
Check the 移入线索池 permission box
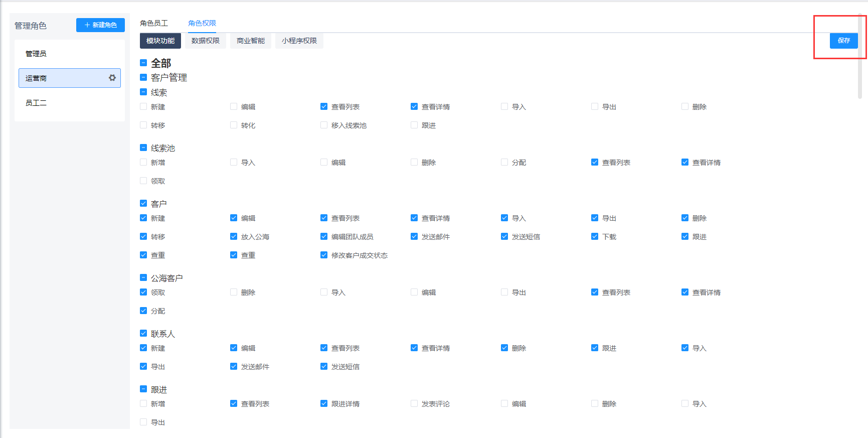point(324,125)
